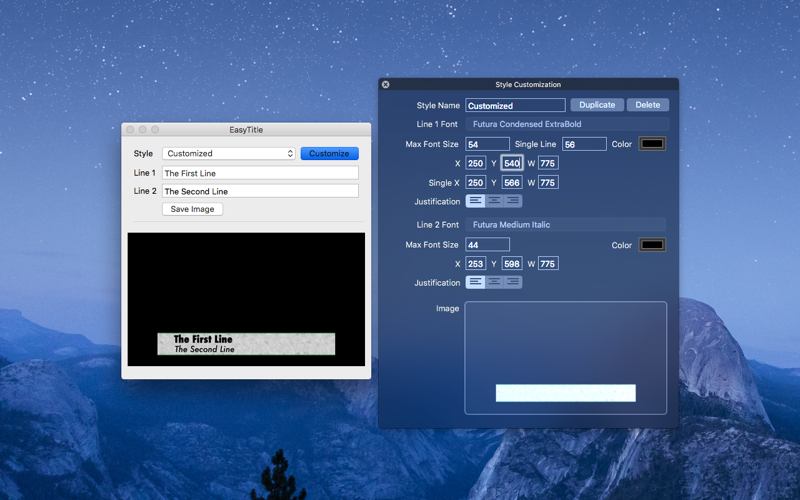Click the Line 1 Max Font Size field

(x=487, y=144)
